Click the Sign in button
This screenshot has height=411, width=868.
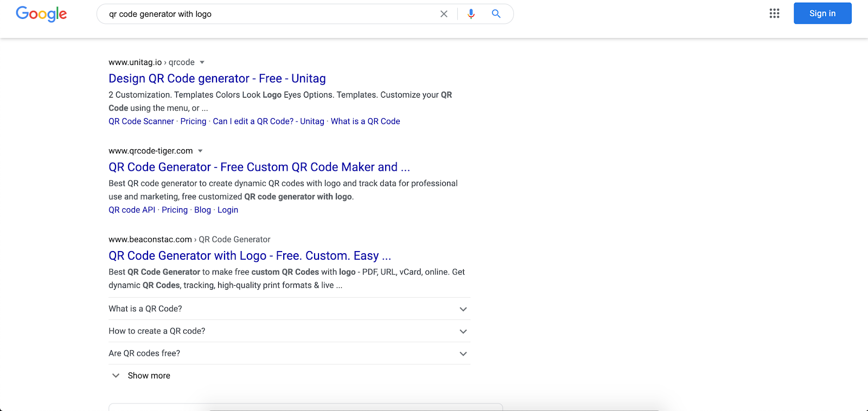pyautogui.click(x=822, y=14)
